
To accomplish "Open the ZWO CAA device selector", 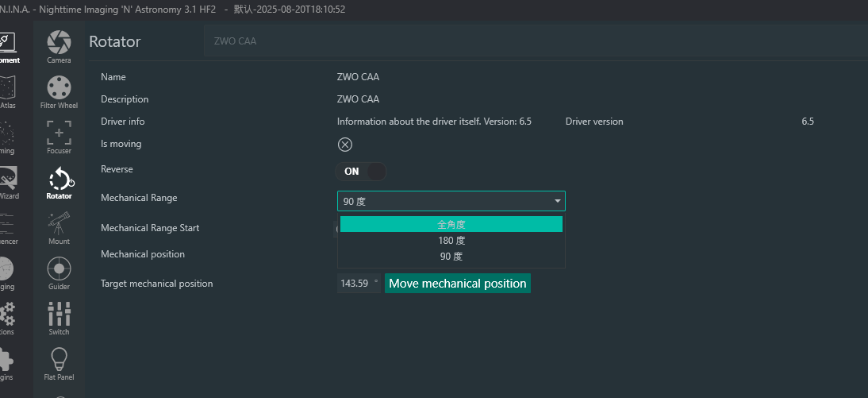I will point(532,41).
